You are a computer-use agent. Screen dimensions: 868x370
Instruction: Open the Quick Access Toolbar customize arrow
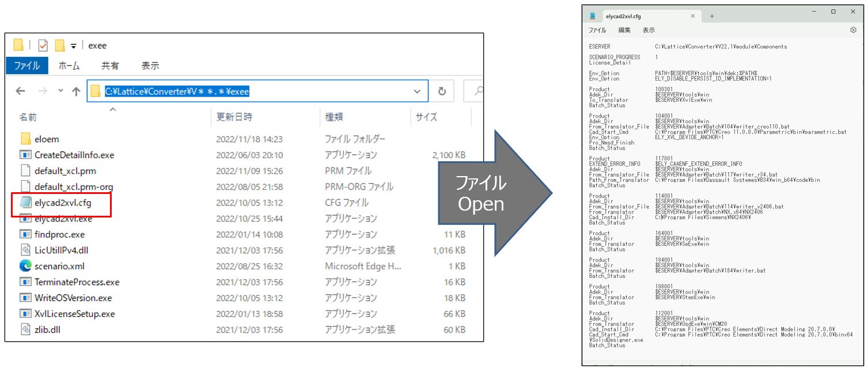pos(73,46)
